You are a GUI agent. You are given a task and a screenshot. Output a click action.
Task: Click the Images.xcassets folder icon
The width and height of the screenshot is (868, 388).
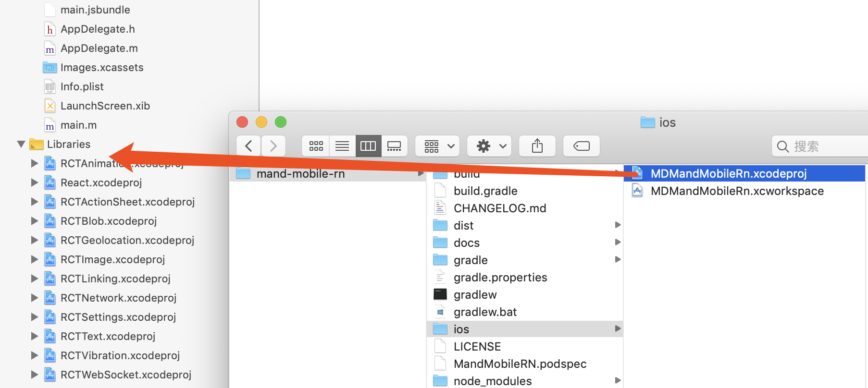50,67
